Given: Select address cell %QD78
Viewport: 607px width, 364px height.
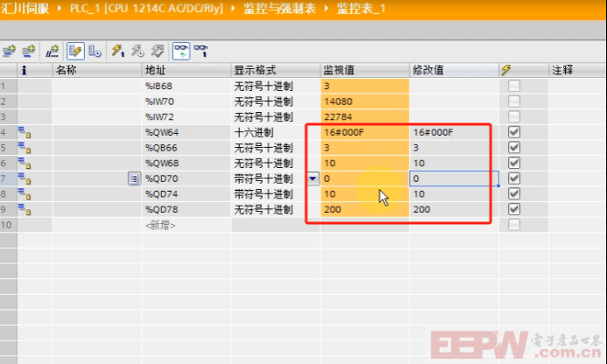Looking at the screenshot, I should (187, 210).
